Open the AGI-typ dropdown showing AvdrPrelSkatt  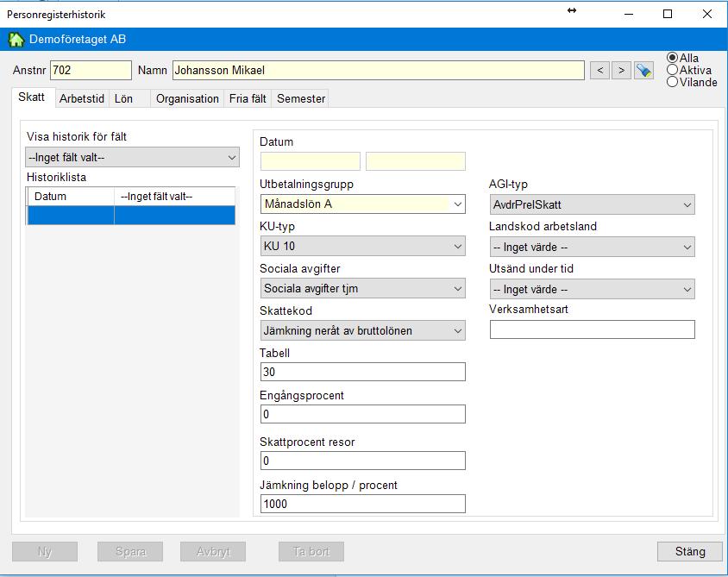(592, 204)
